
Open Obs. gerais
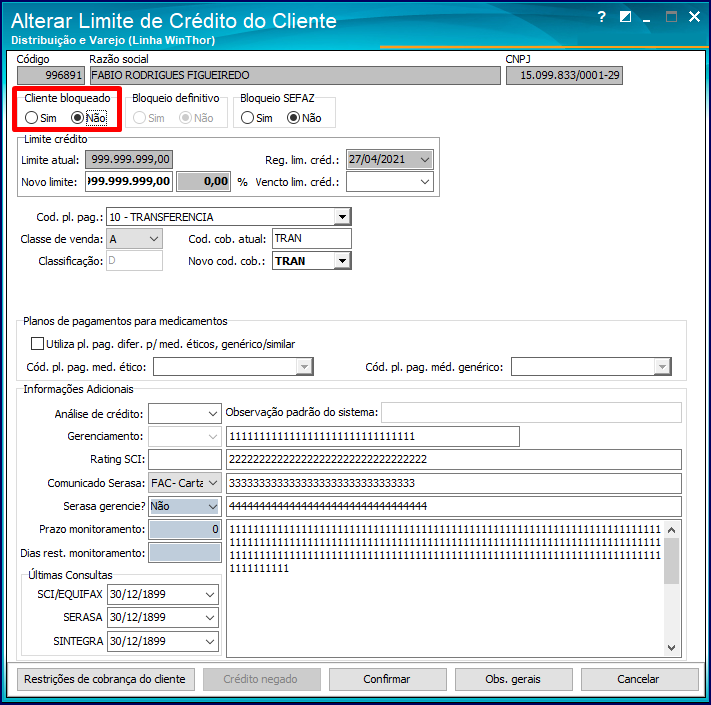513,679
